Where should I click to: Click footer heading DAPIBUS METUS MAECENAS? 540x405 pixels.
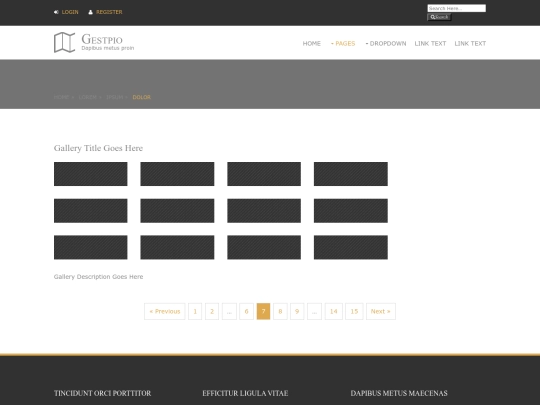(399, 393)
